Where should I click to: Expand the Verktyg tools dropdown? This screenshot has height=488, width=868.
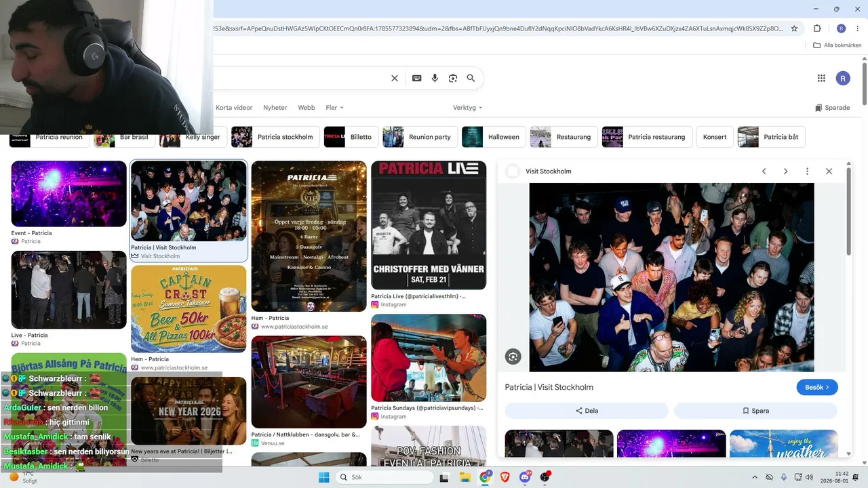click(x=467, y=108)
